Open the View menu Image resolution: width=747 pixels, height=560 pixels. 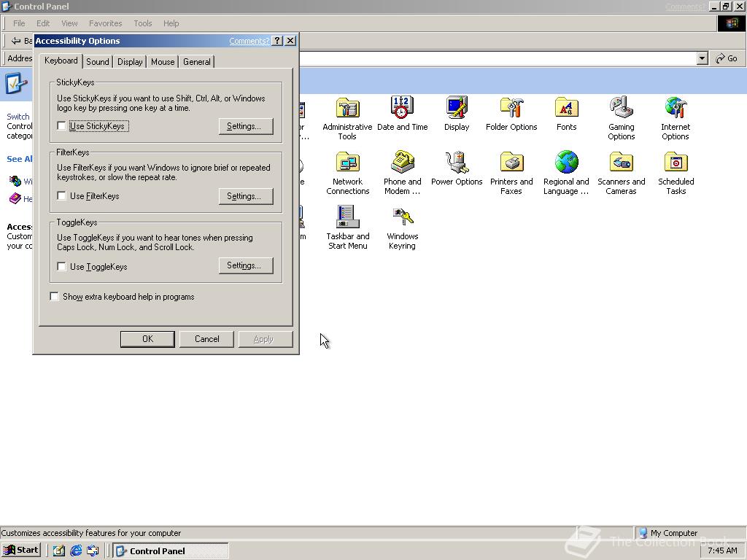point(69,23)
